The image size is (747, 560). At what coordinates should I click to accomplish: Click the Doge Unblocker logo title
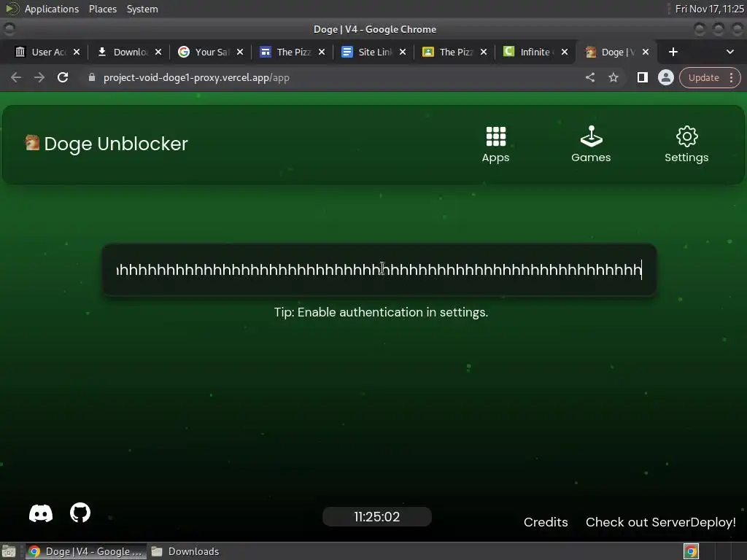[107, 144]
